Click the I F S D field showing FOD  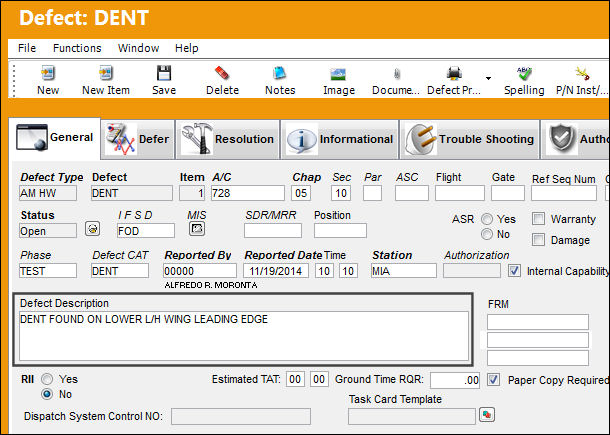[x=146, y=231]
